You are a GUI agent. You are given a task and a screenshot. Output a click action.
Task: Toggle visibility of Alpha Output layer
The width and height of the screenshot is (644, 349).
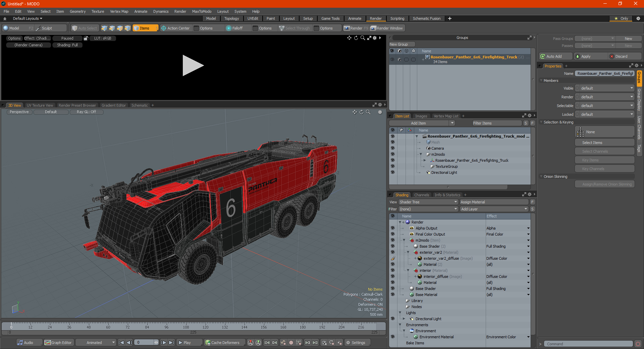point(392,228)
